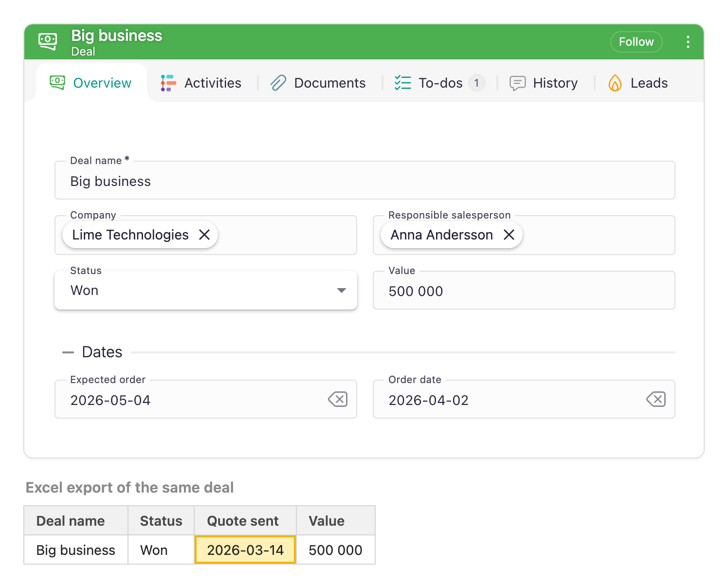Click the To-dos checklist icon

tap(403, 83)
